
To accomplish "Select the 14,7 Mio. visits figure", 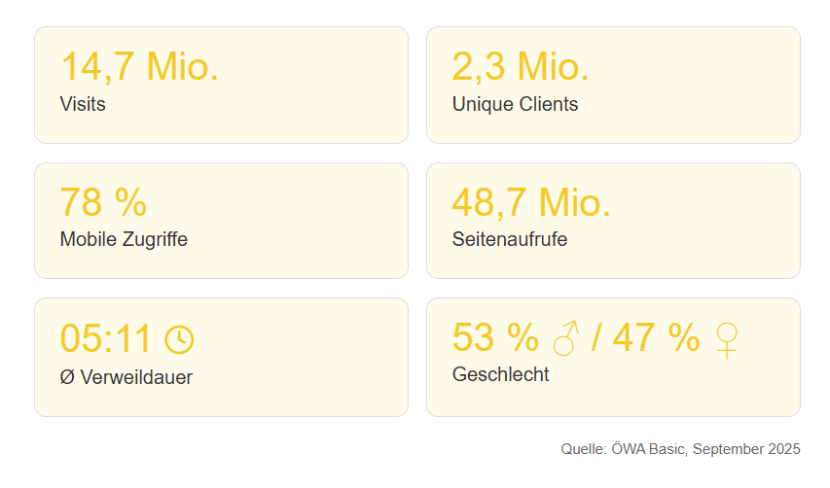I will tap(139, 67).
